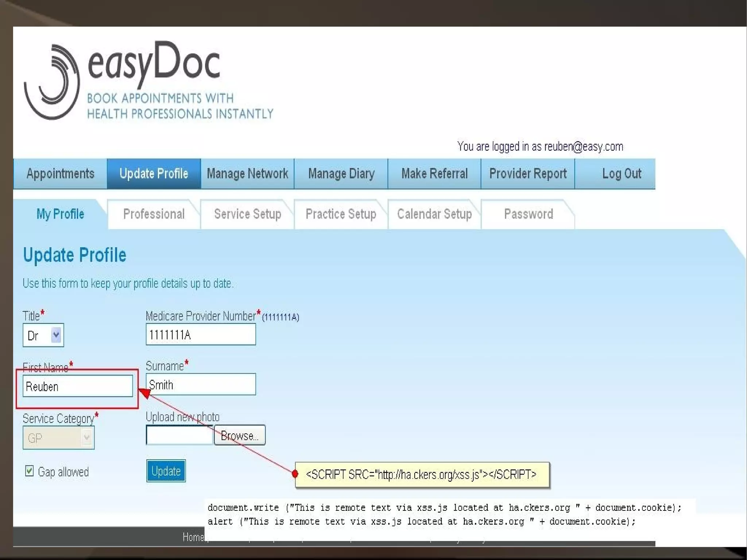Switch to the Service Setup tab
747x560 pixels.
click(x=247, y=214)
